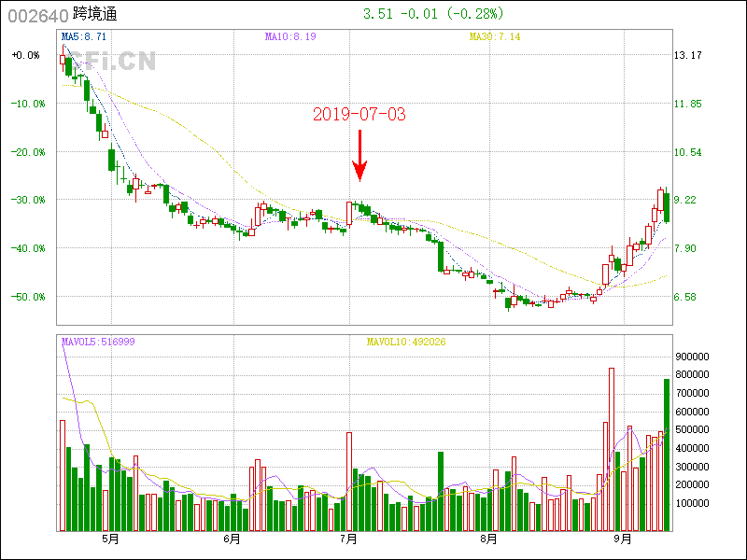Click the Fi.CN watermark logo
Image resolution: width=747 pixels, height=560 pixels.
(x=115, y=62)
